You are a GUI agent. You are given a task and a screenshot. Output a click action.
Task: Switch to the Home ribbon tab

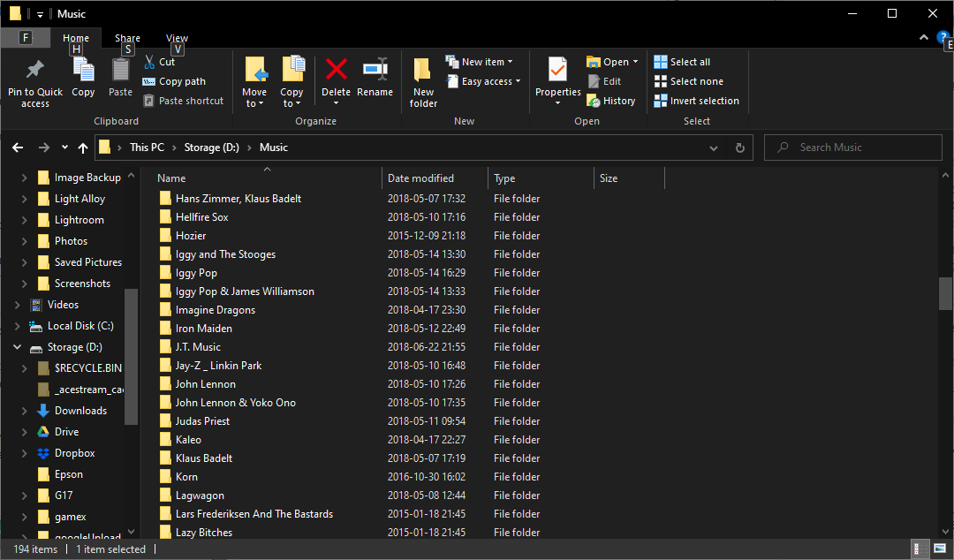[76, 38]
